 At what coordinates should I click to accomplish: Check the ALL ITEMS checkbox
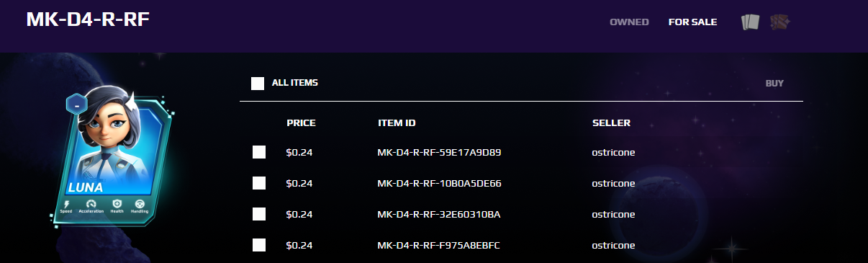click(x=258, y=84)
